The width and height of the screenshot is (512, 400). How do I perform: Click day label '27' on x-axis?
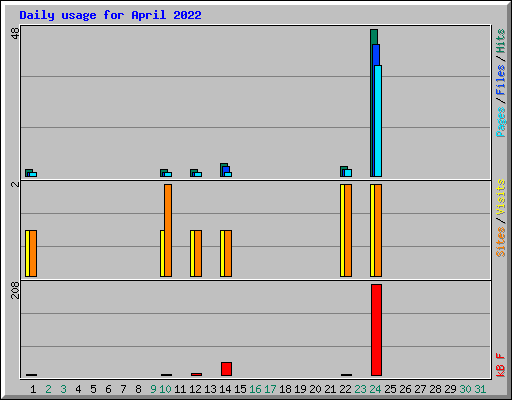click(420, 389)
